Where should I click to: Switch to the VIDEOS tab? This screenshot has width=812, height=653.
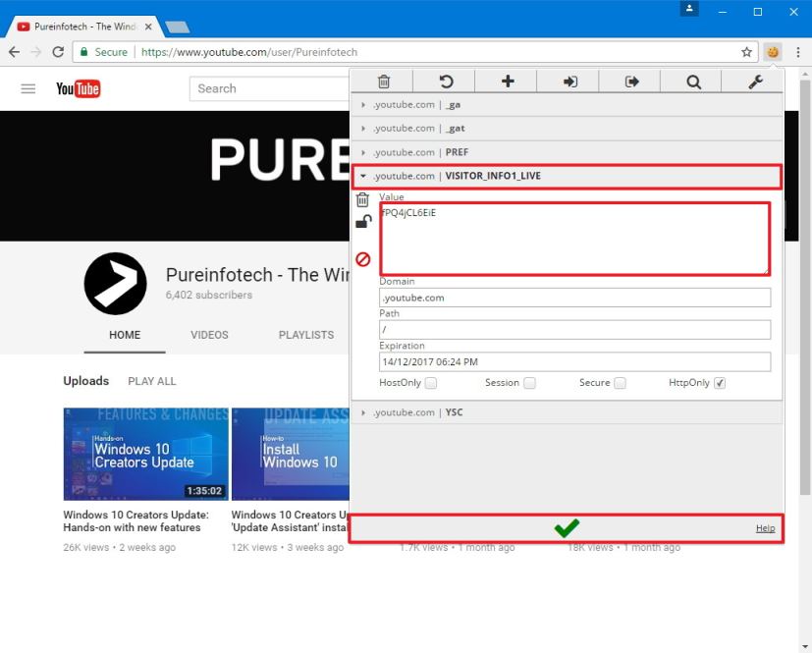click(209, 335)
